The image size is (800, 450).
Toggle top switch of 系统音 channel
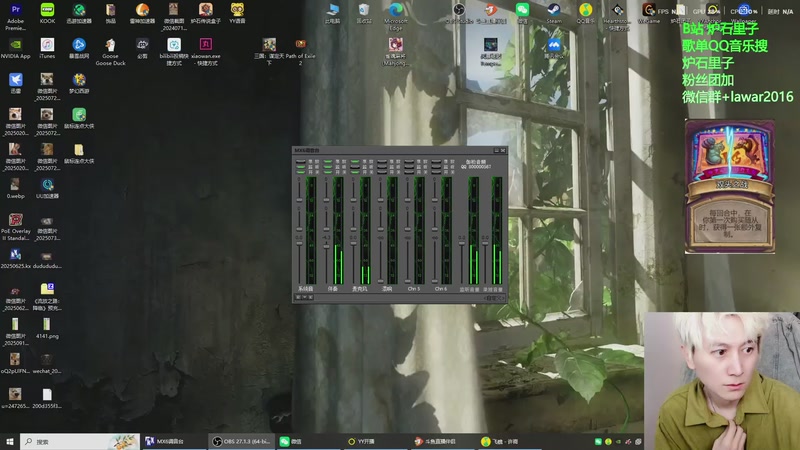[301, 161]
